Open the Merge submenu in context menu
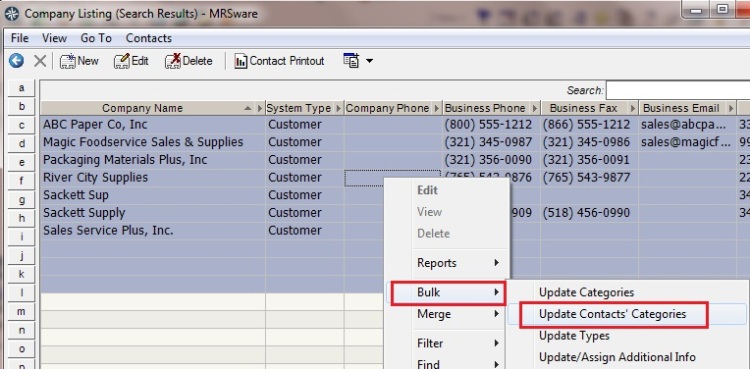This screenshot has height=369, width=750. [447, 314]
